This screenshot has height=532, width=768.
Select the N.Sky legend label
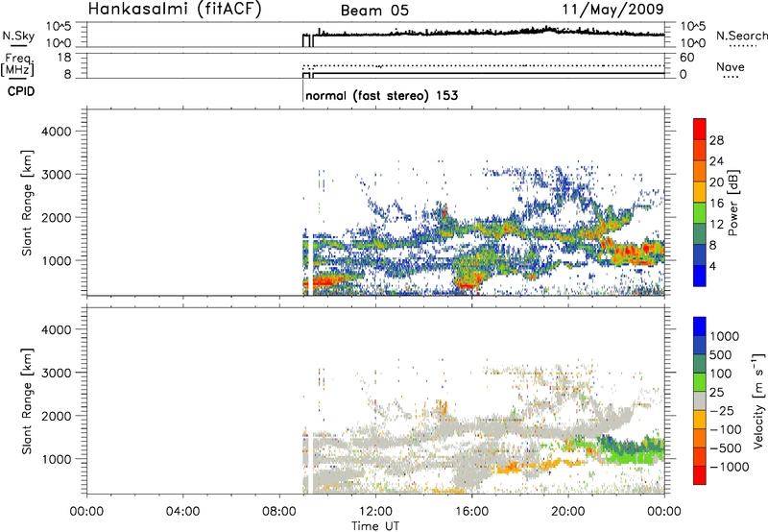click(x=18, y=36)
